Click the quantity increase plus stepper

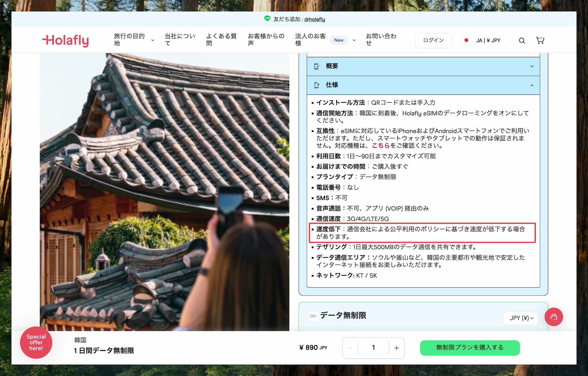click(x=396, y=348)
